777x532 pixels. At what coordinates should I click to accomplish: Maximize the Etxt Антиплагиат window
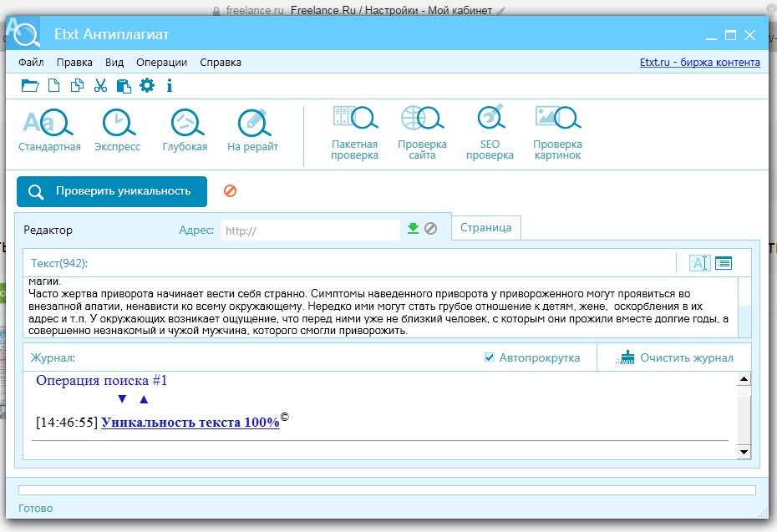[730, 35]
